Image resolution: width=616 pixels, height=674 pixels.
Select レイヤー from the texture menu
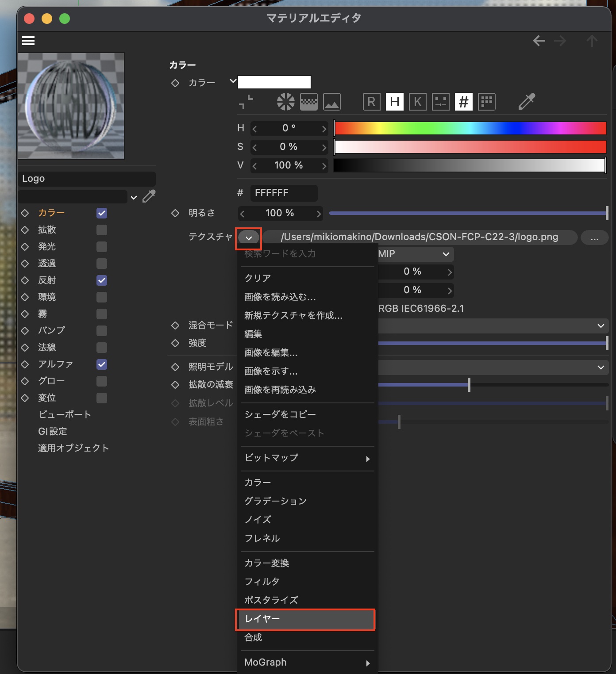305,619
